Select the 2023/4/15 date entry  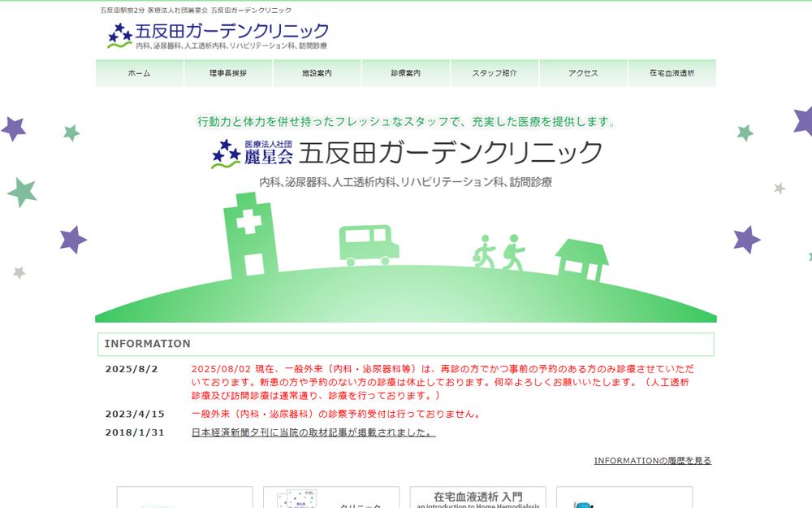[135, 414]
